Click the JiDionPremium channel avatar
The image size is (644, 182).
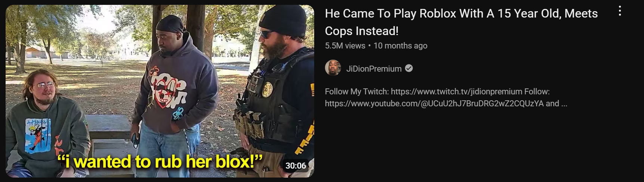[x=333, y=68]
